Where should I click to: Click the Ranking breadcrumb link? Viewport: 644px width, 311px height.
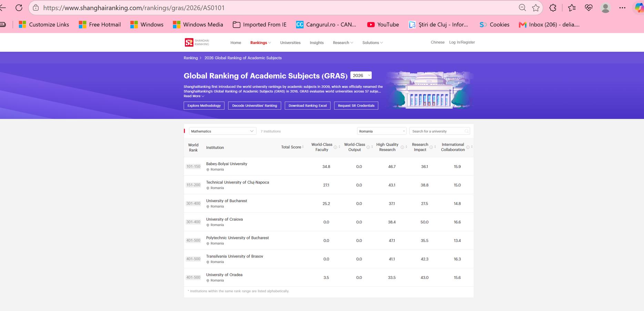tap(191, 58)
